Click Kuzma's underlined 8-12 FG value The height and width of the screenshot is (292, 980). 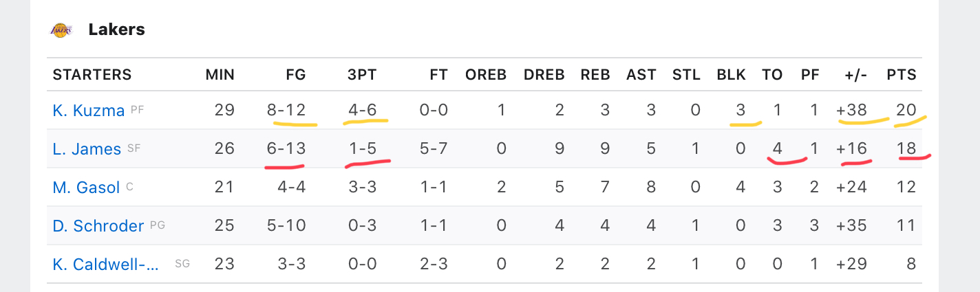coord(286,110)
